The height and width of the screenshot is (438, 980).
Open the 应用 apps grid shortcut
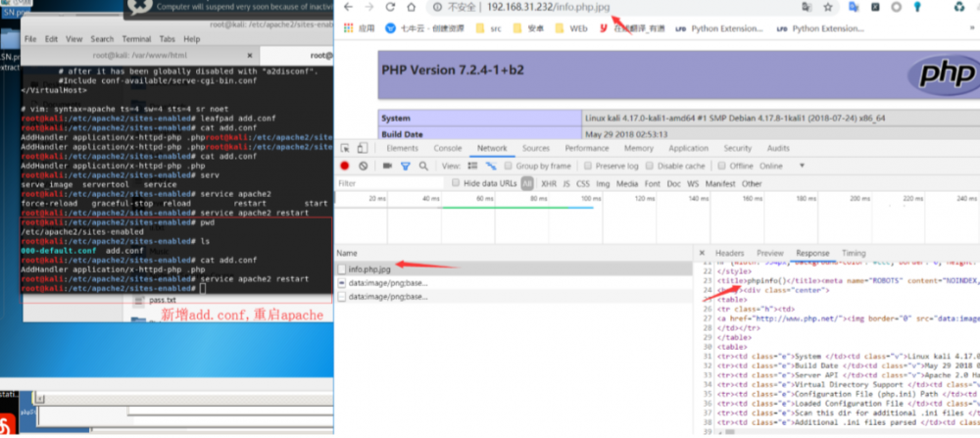pos(360,28)
